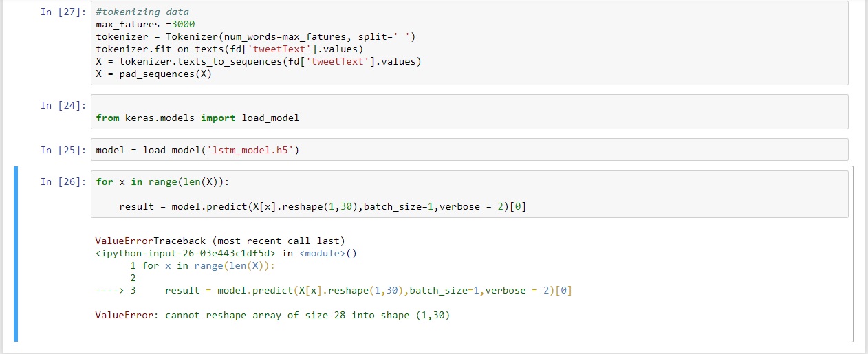Click the In [25] prompt label
This screenshot has height=354, width=868.
63,150
